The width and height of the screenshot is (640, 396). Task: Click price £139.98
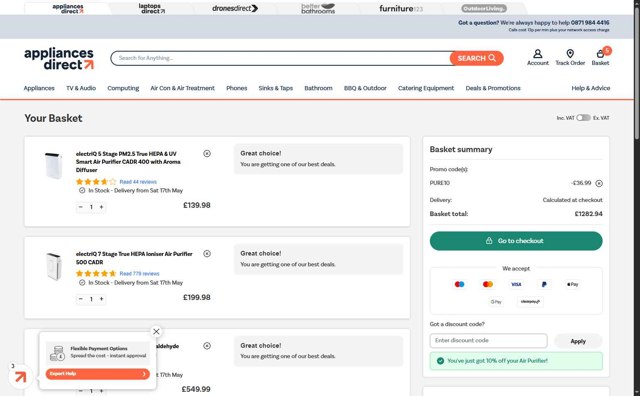click(197, 205)
